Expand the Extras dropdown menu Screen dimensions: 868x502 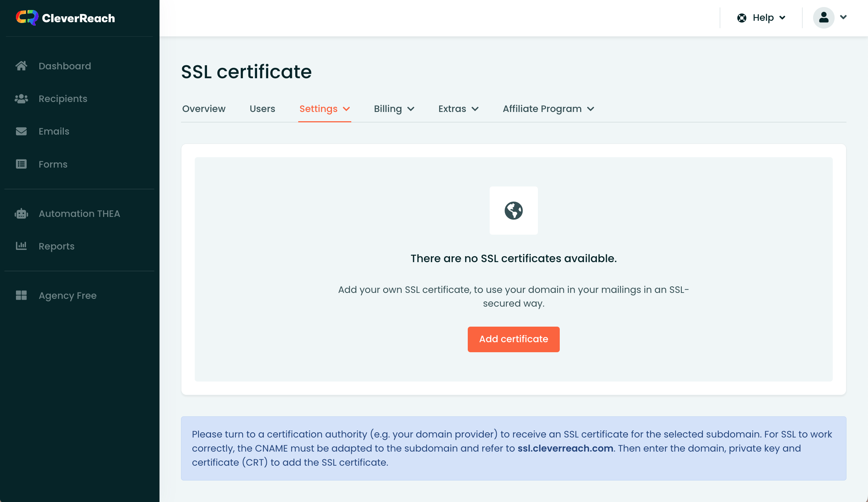point(458,109)
